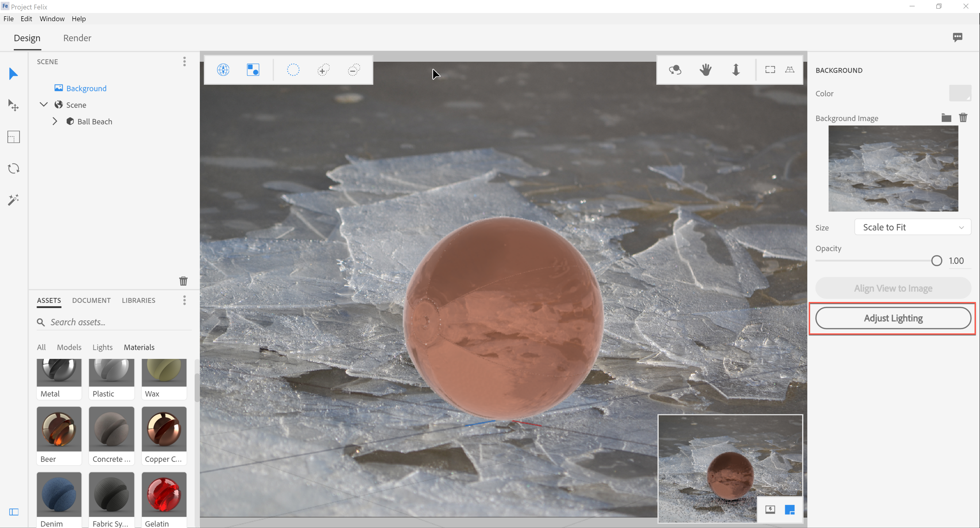Click the render preview lightning icon
Screen dimensions: 980x528
pos(770,509)
